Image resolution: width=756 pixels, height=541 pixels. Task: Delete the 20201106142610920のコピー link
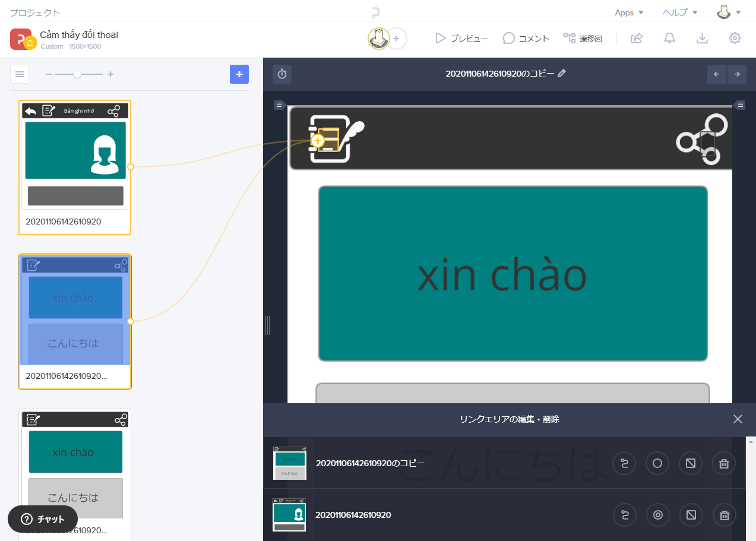(x=724, y=464)
